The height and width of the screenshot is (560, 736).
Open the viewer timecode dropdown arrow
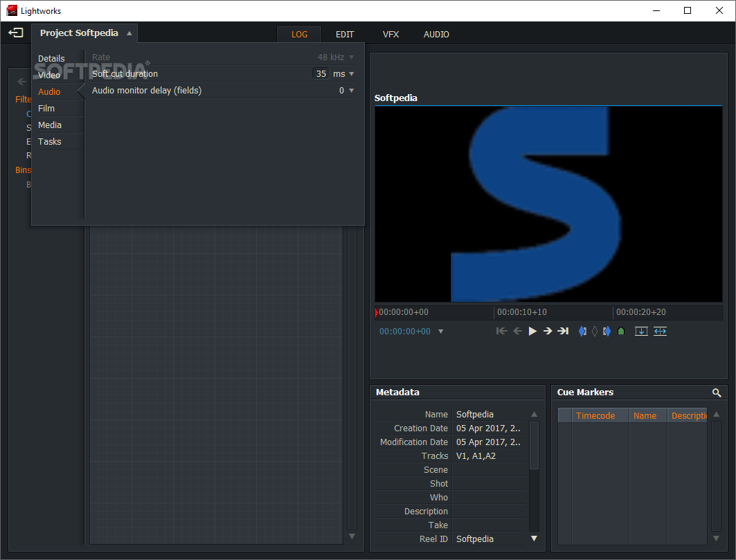[x=441, y=332]
